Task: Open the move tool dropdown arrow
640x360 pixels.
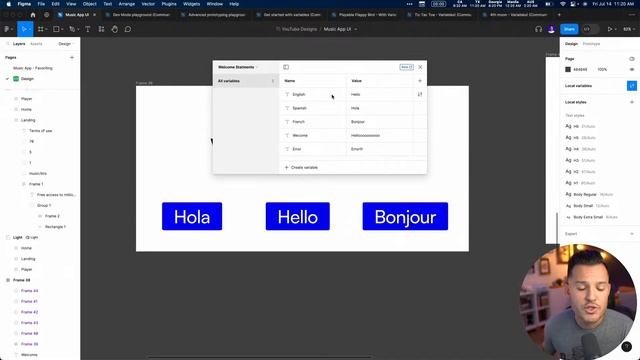Action: (29, 29)
